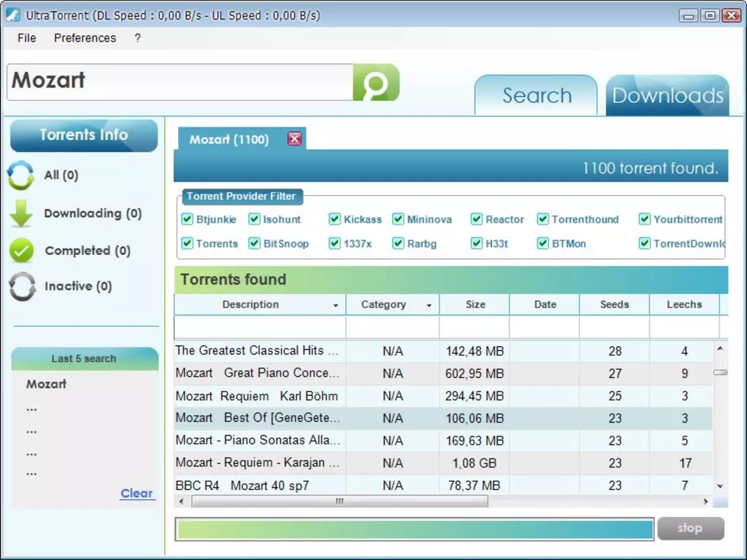Image resolution: width=747 pixels, height=560 pixels.
Task: Uncheck the Btjunkie provider filter
Action: click(187, 219)
